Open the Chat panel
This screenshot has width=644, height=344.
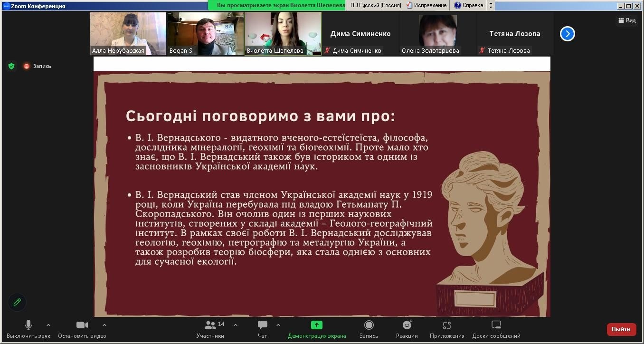click(x=263, y=325)
